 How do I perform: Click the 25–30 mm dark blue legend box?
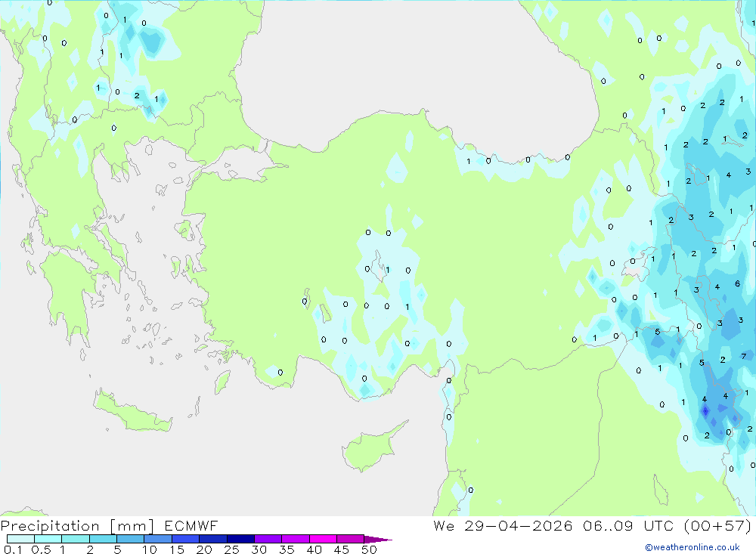240,539
